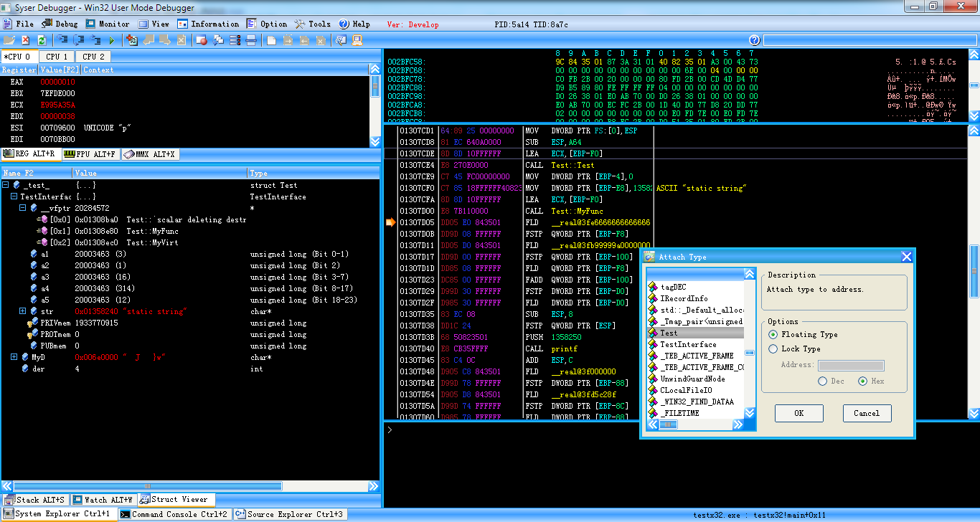Click the green Continue (run) arrow icon
This screenshot has width=980, height=522.
tap(112, 40)
